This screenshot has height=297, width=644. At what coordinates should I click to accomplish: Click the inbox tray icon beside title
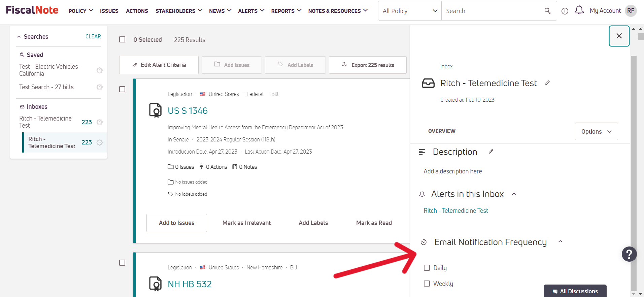point(428,83)
